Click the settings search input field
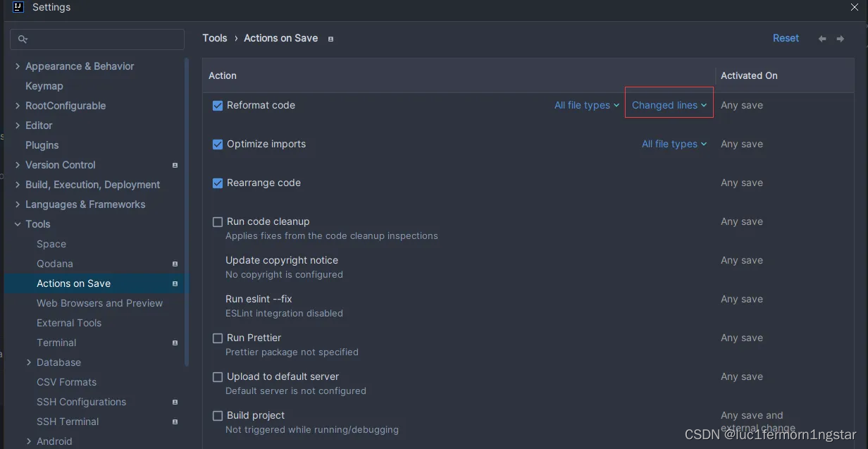 click(x=97, y=39)
